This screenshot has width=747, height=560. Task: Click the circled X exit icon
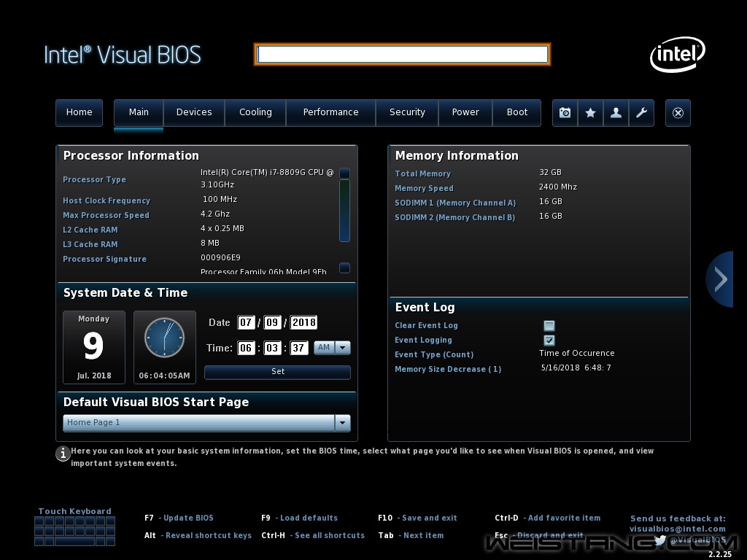pos(678,113)
